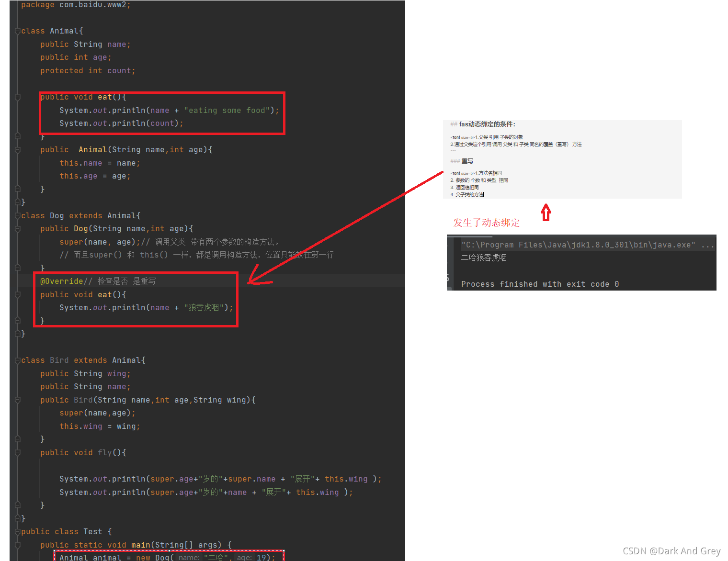Click the console output 二哈狼吞虎咽

484,258
